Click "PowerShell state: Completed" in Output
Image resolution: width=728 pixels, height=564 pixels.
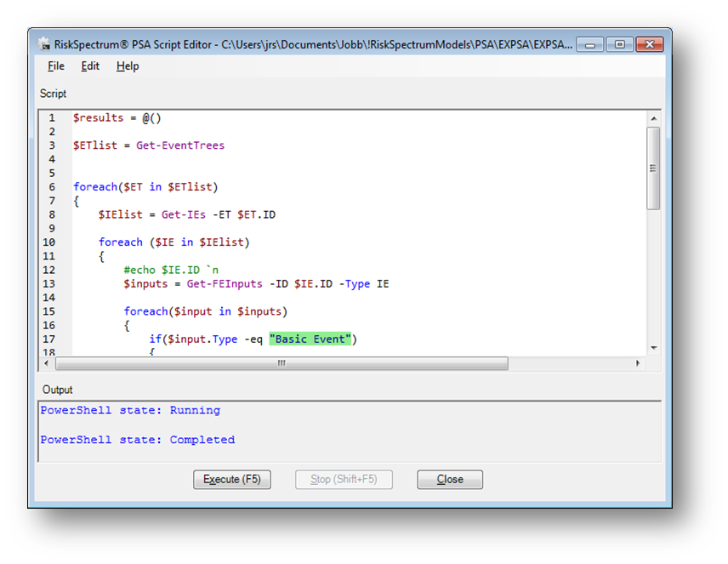click(138, 440)
